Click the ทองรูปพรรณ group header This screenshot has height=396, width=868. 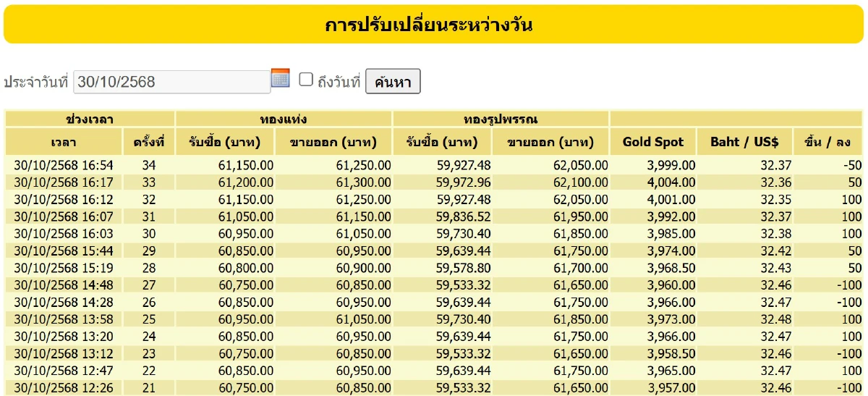coord(501,119)
